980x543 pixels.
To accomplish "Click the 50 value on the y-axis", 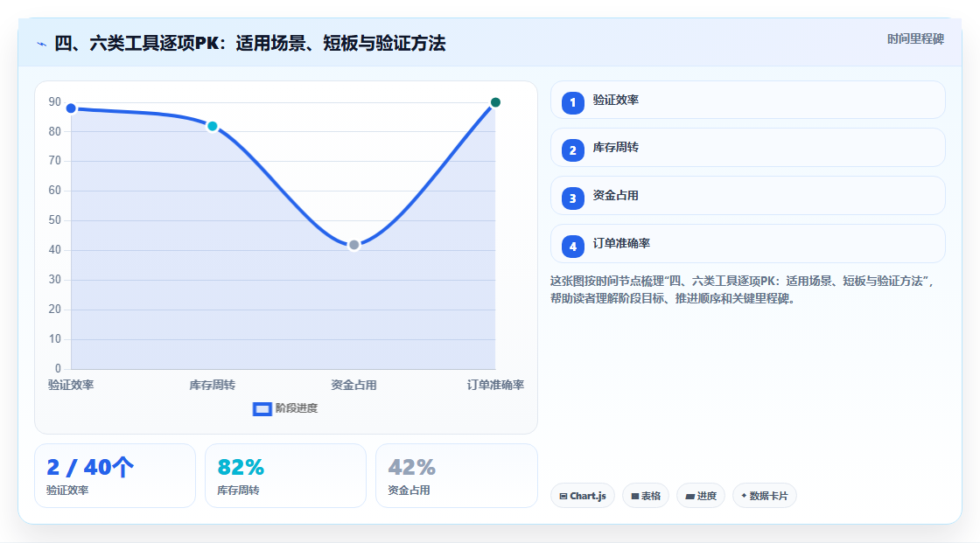I will [x=55, y=220].
